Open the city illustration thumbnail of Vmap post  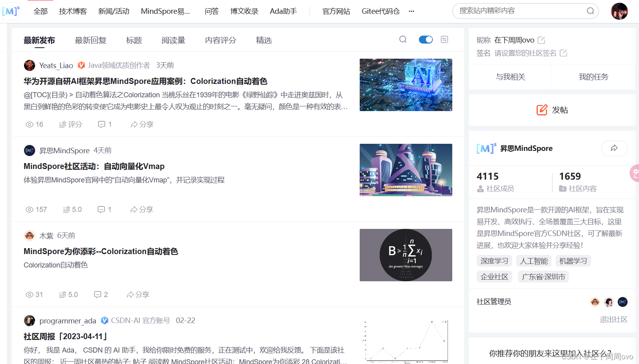(406, 170)
